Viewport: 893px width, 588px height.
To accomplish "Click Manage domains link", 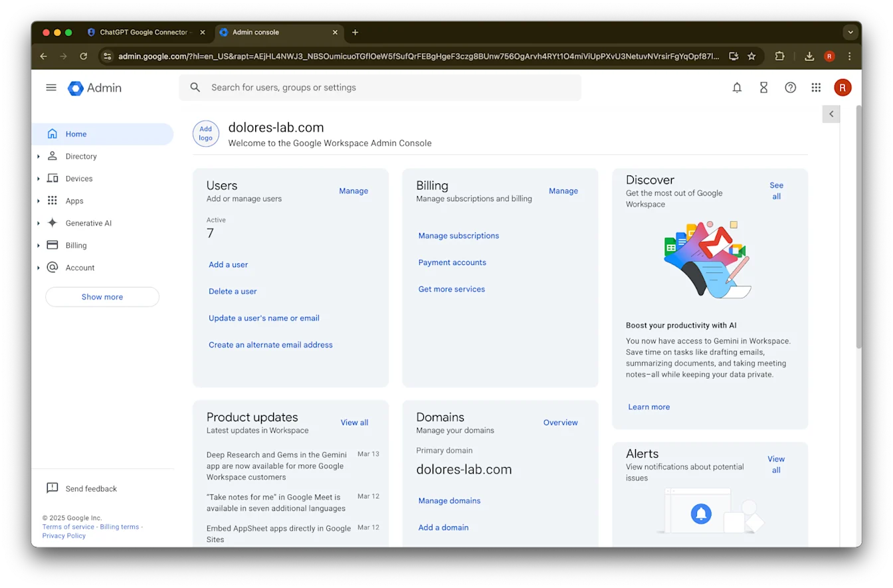I will point(449,500).
